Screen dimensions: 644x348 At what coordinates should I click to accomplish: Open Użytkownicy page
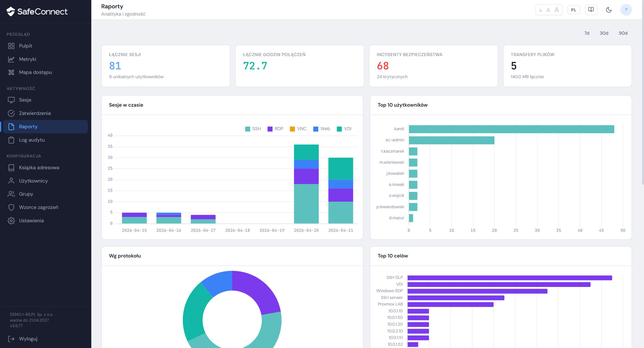tap(45, 181)
